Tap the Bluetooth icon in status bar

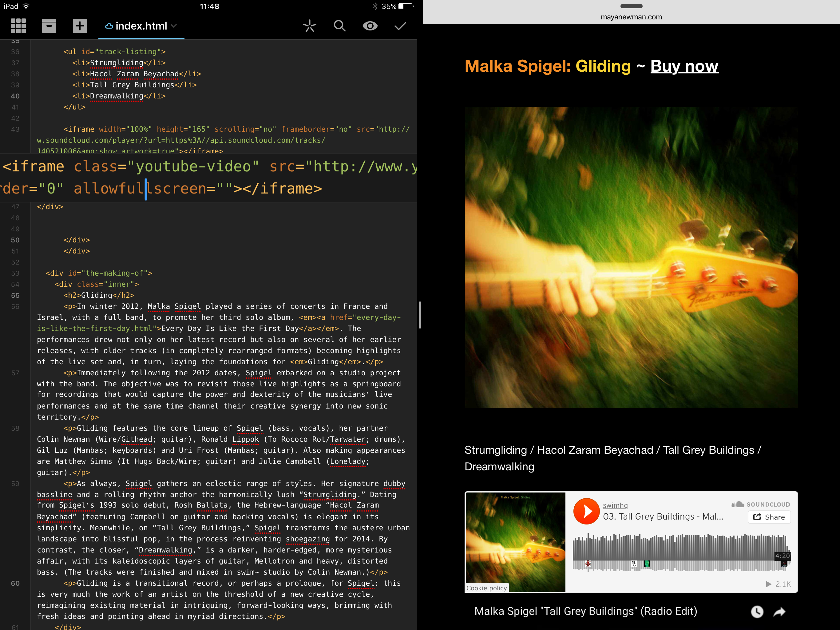374,6
